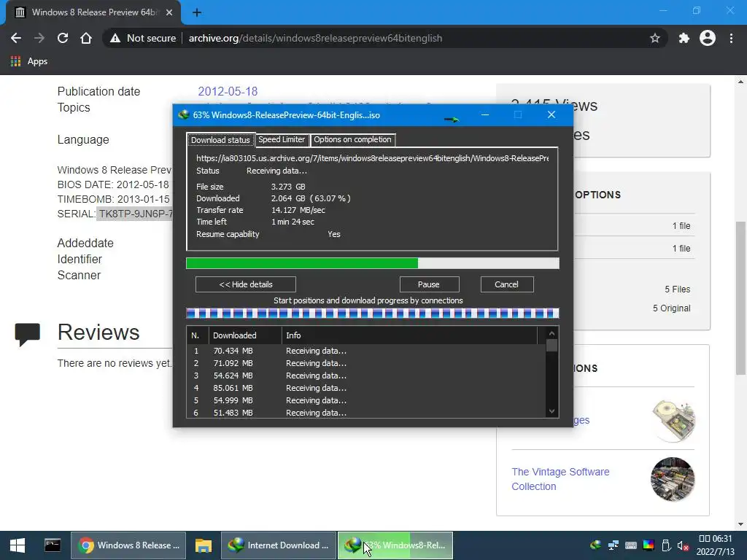Select connection row with 54.999 MB
This screenshot has width=747, height=560.
point(366,400)
